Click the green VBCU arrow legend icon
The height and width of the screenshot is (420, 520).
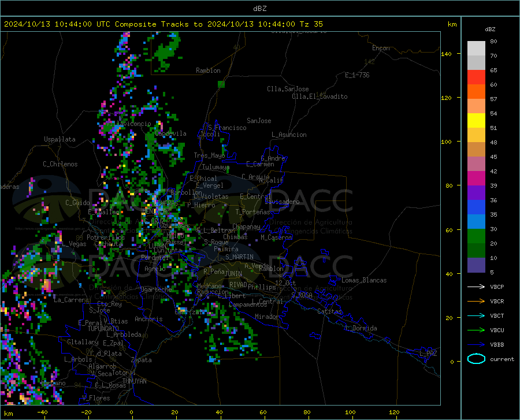476,330
